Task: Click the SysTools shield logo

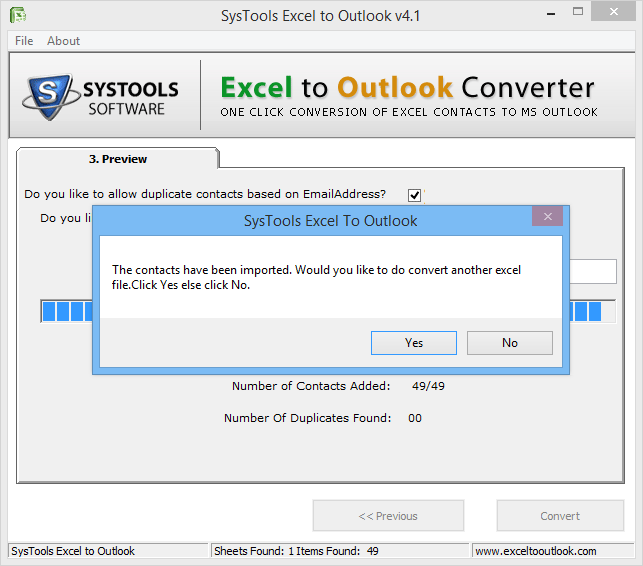Action: click(x=48, y=96)
